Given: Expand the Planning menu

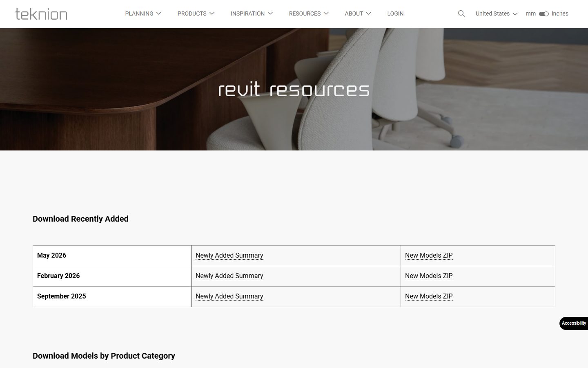Looking at the screenshot, I should click(x=143, y=13).
